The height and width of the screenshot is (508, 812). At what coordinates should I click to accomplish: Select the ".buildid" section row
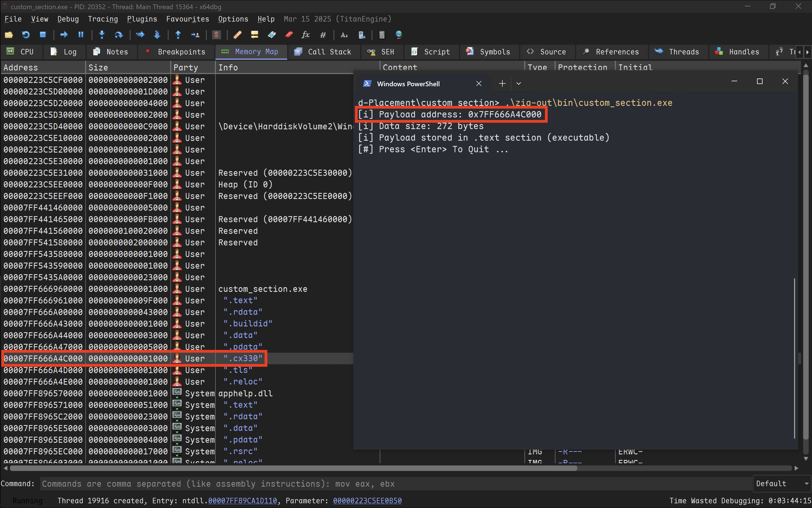tap(177, 324)
